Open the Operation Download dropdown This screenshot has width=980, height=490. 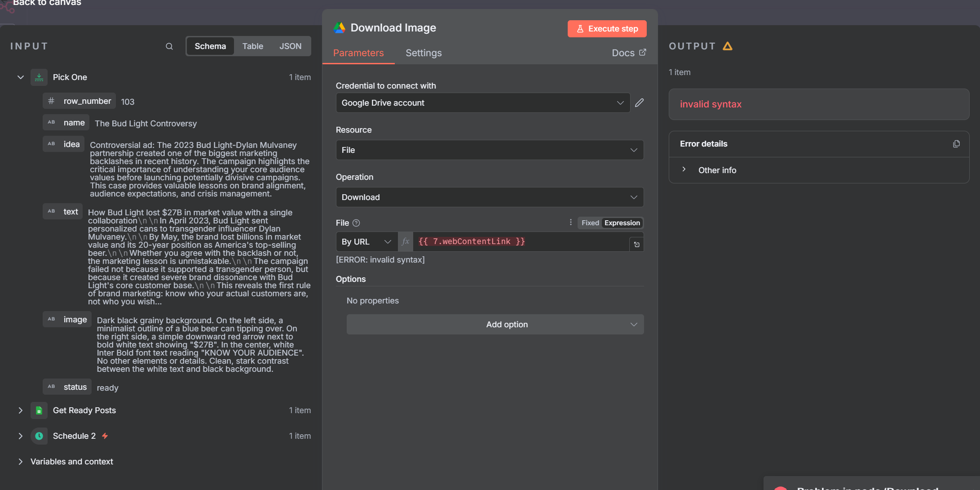click(490, 197)
